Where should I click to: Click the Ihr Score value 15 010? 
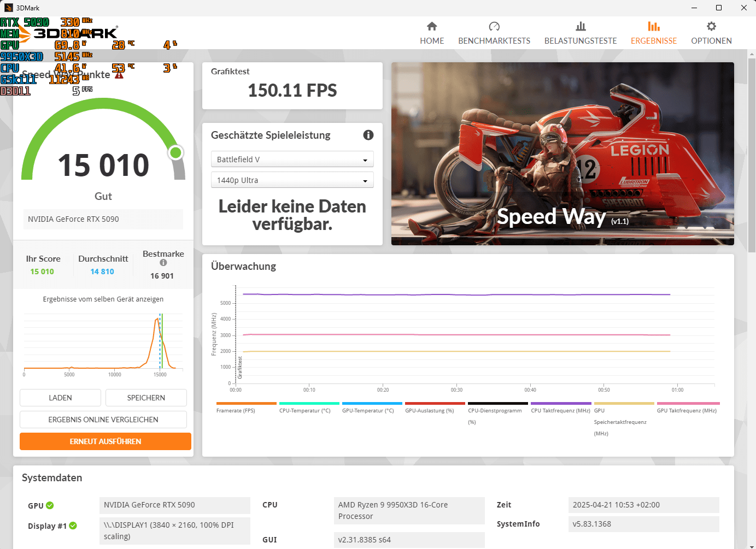click(x=42, y=271)
